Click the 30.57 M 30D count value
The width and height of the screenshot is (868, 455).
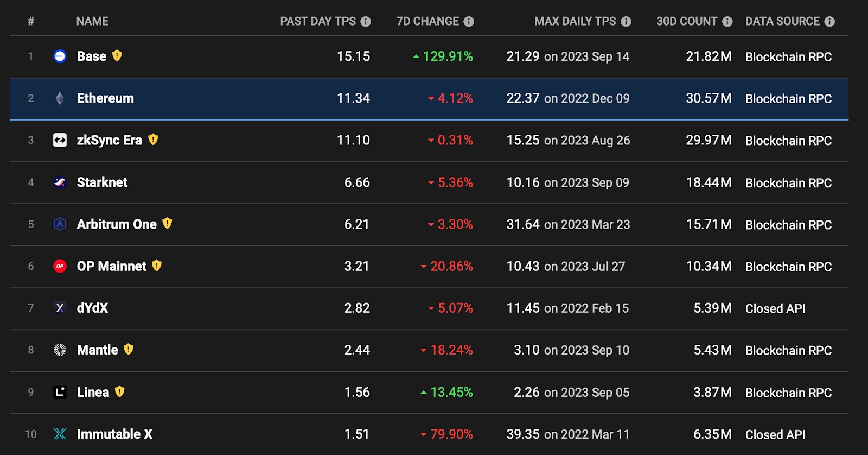coord(709,98)
